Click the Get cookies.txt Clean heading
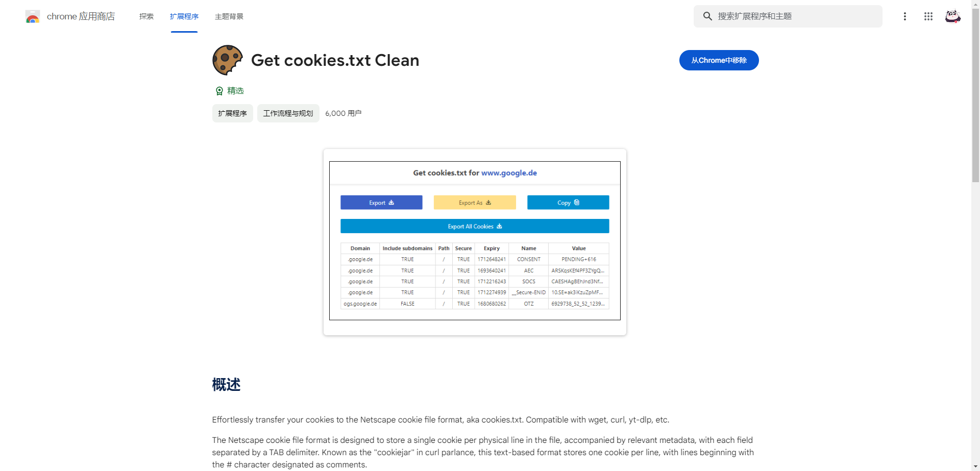Screen dimensions: 980x471 (335, 60)
